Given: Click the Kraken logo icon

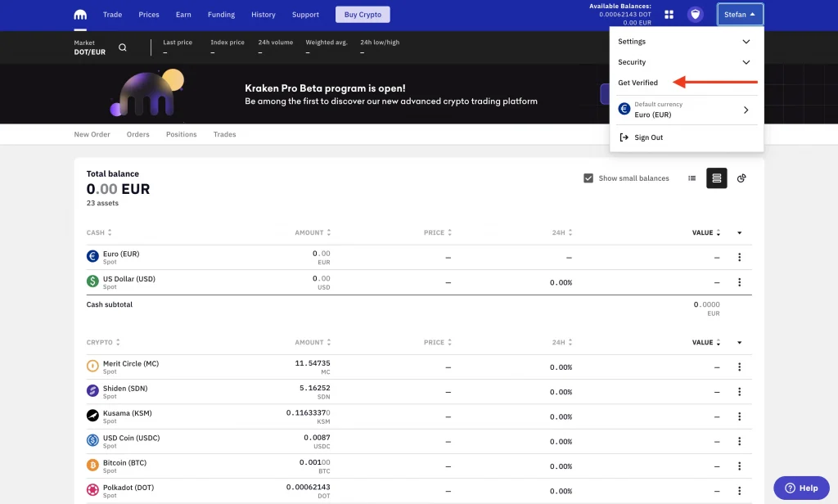Looking at the screenshot, I should [x=80, y=15].
